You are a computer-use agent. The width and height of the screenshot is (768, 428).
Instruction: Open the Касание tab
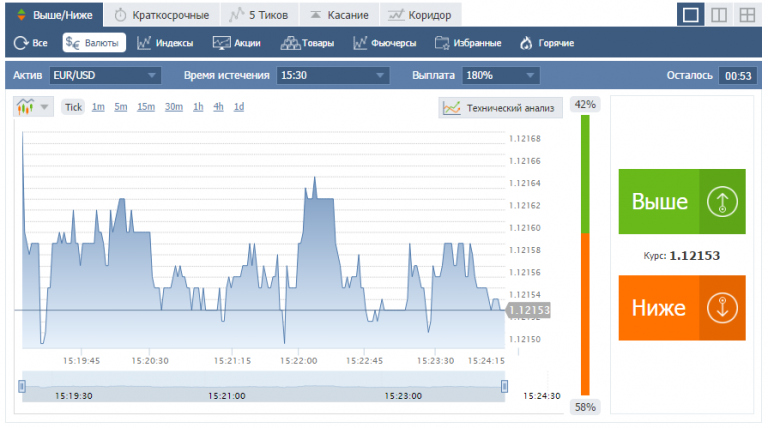338,15
